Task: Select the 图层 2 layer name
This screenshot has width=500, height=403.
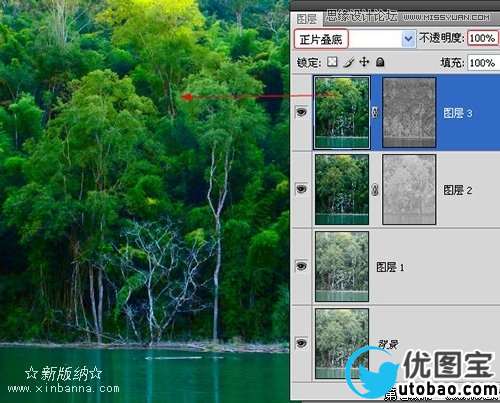Action: click(458, 190)
